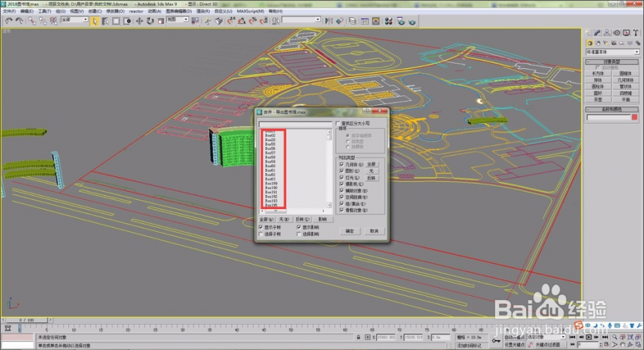644x350 pixels.
Task: Confirm merge with 确定 button
Action: (x=350, y=231)
